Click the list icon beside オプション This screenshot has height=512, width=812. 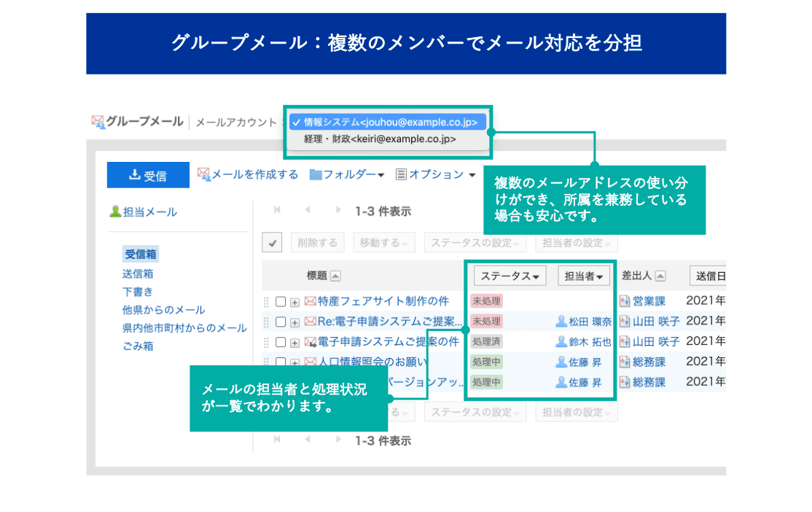[402, 174]
